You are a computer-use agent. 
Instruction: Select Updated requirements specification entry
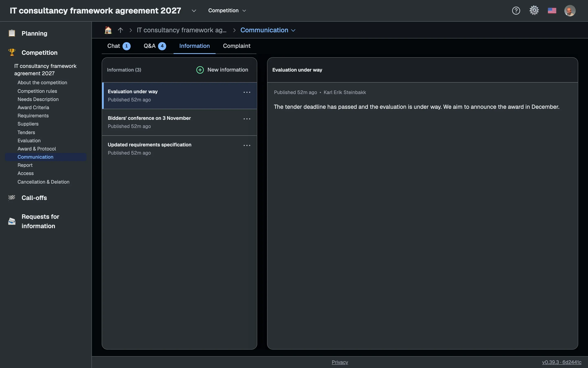(x=179, y=149)
